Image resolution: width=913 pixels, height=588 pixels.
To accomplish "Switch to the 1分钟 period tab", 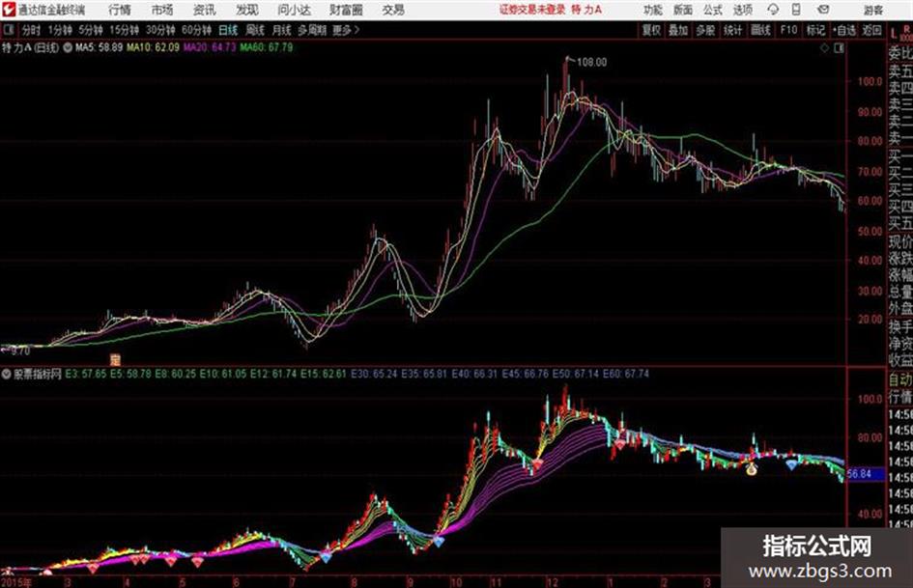I will 60,30.
